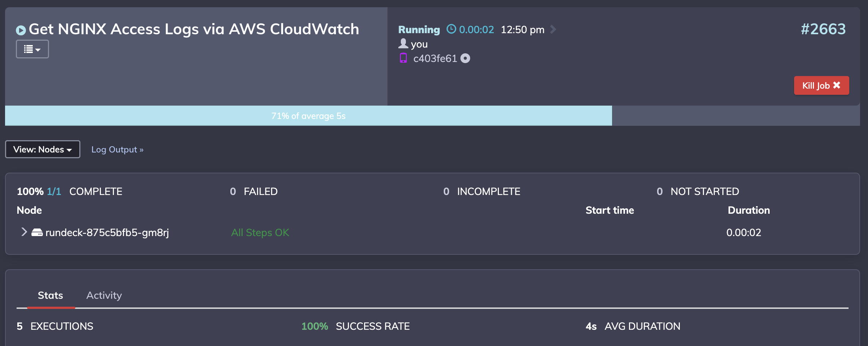Viewport: 868px width, 346px height.
Task: Click the All Steps OK status
Action: 260,232
